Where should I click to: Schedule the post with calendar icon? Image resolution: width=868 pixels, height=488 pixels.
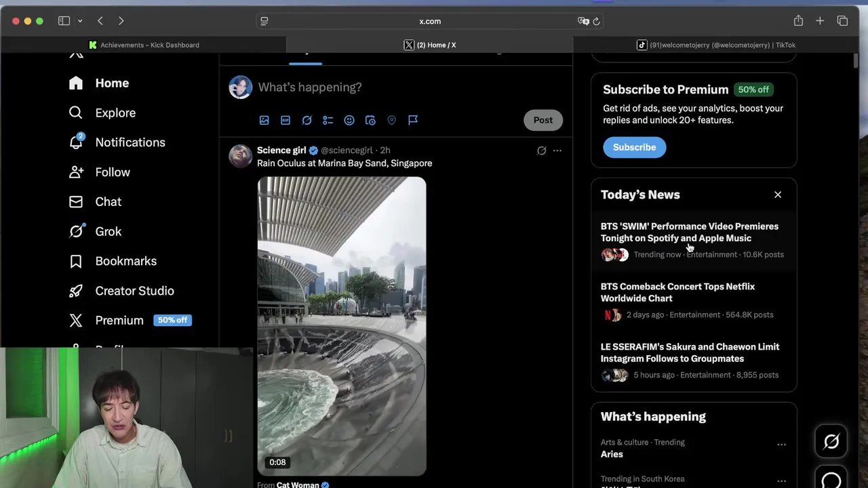[370, 120]
